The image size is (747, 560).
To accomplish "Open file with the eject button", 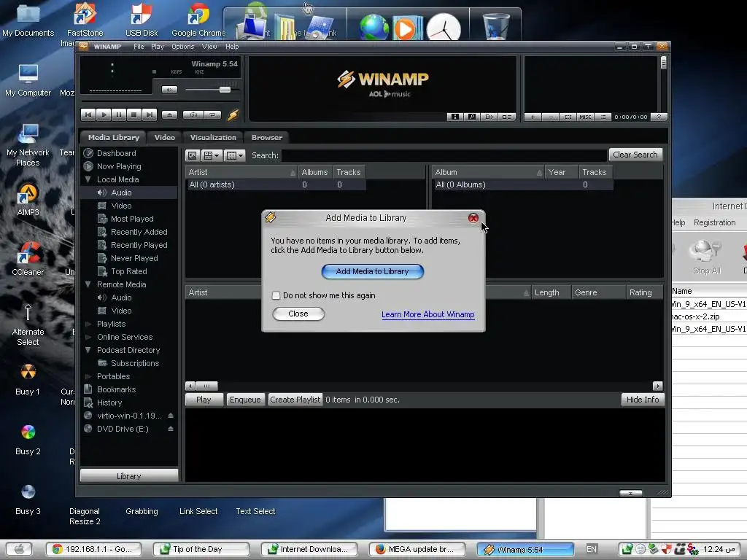I will pos(169,114).
